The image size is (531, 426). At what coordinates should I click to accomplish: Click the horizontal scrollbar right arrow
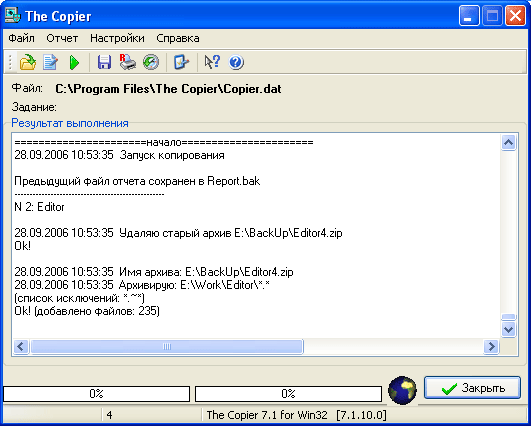point(491,347)
